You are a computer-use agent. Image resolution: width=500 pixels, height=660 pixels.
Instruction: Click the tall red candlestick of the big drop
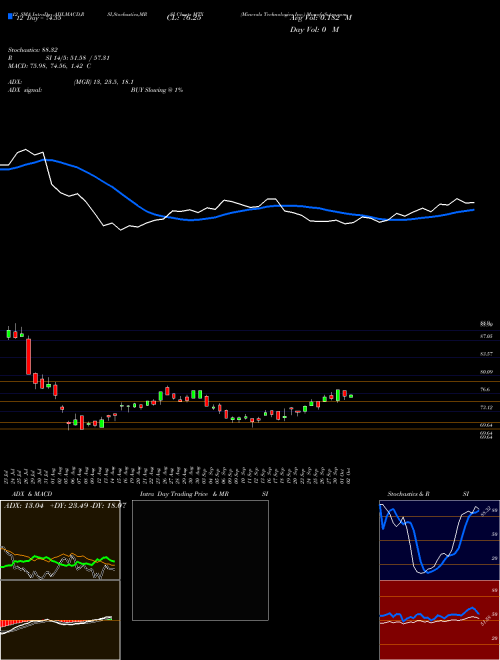(x=29, y=356)
